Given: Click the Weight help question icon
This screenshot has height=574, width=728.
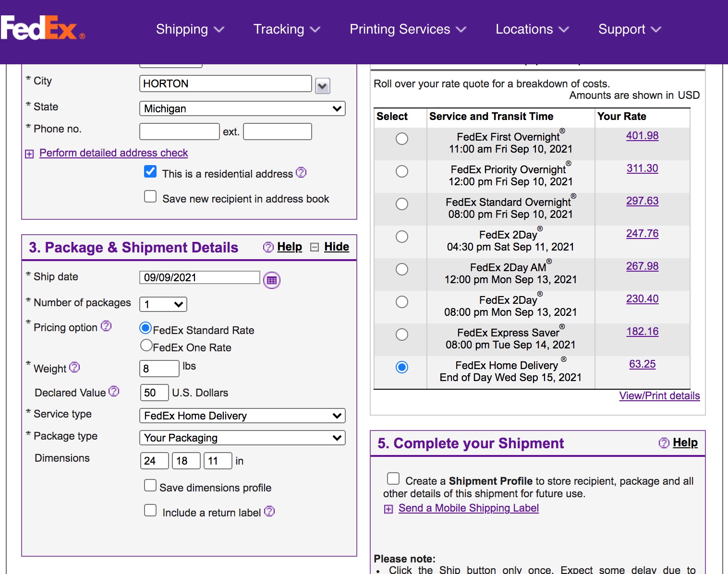Looking at the screenshot, I should (74, 368).
